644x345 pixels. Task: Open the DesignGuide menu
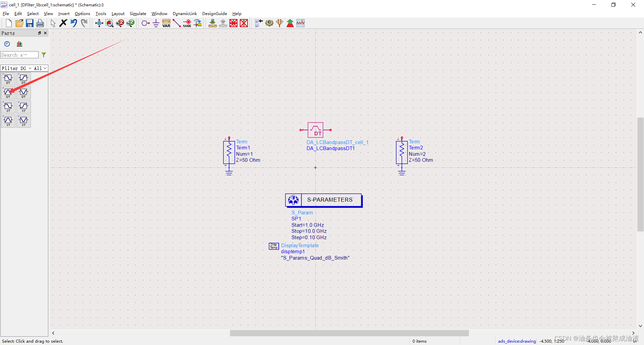tap(215, 14)
